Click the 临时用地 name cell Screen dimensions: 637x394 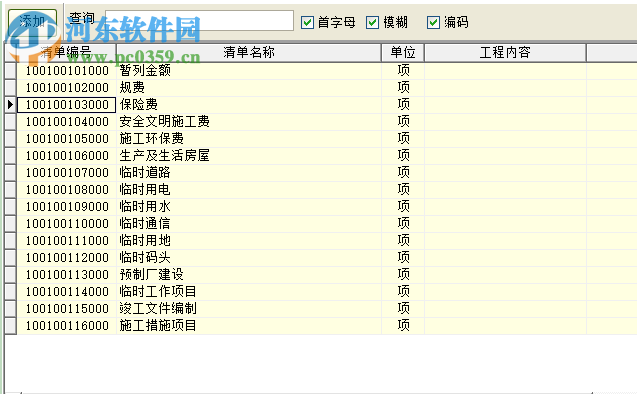tap(249, 241)
